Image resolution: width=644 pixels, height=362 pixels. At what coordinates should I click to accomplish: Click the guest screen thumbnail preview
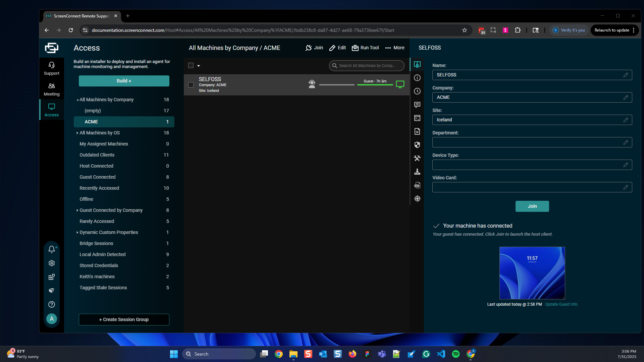click(x=532, y=273)
